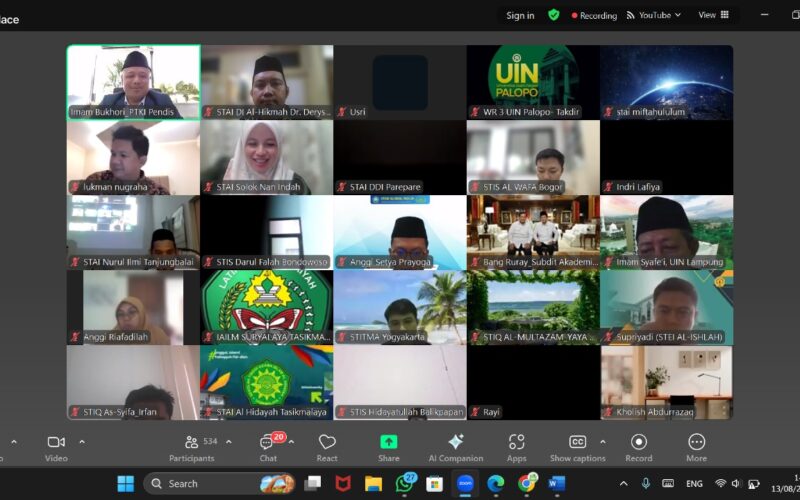Expand Show captions options caret
This screenshot has height=500, width=800.
tap(603, 442)
